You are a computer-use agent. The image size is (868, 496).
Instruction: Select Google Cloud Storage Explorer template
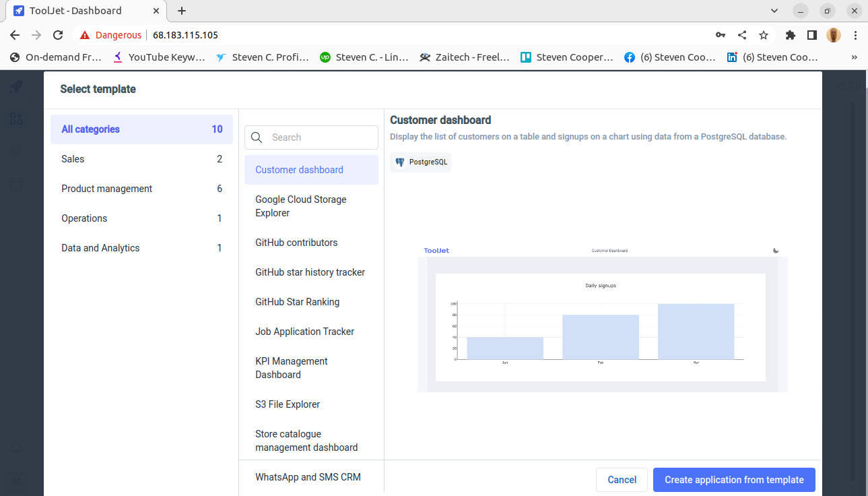pos(311,206)
